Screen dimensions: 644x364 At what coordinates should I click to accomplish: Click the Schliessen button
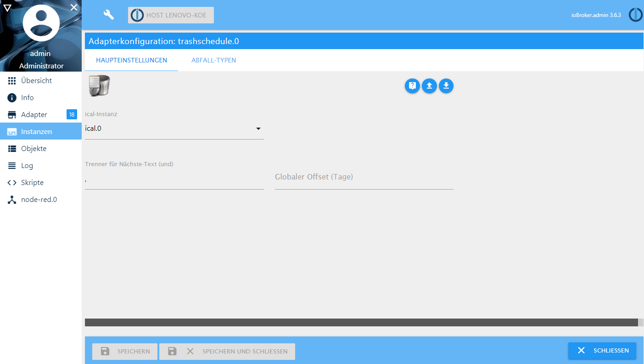click(602, 351)
